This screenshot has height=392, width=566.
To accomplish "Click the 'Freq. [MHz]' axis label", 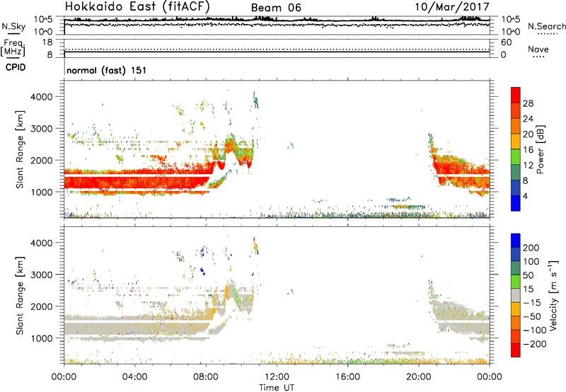I will click(x=13, y=48).
